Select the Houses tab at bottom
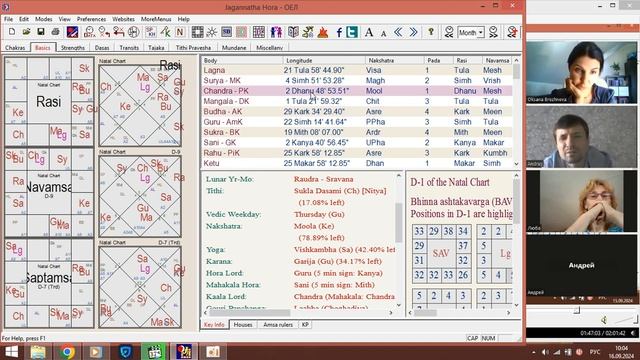This screenshot has width=640, height=360. pyautogui.click(x=243, y=325)
